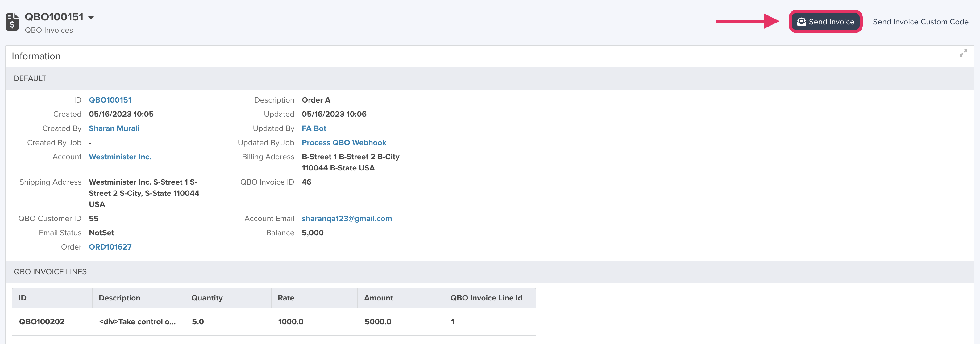Open Sharan Murali user link

tap(114, 129)
